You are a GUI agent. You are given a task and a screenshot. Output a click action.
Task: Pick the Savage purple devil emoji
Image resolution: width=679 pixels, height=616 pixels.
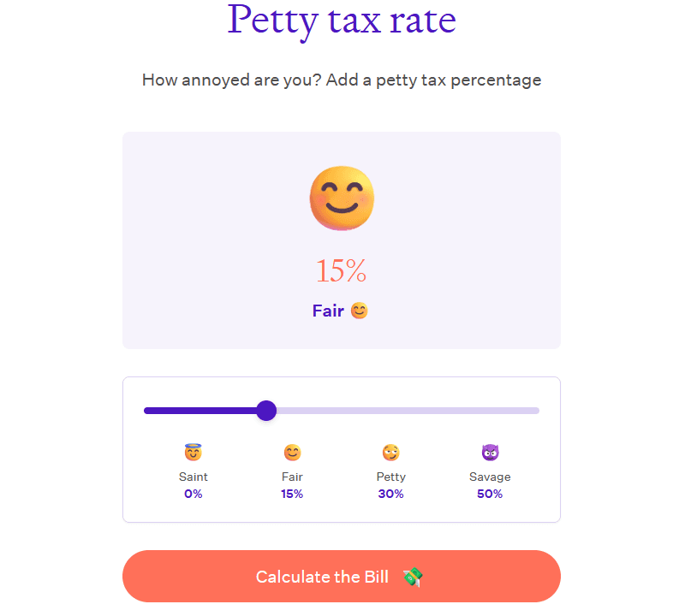point(490,453)
